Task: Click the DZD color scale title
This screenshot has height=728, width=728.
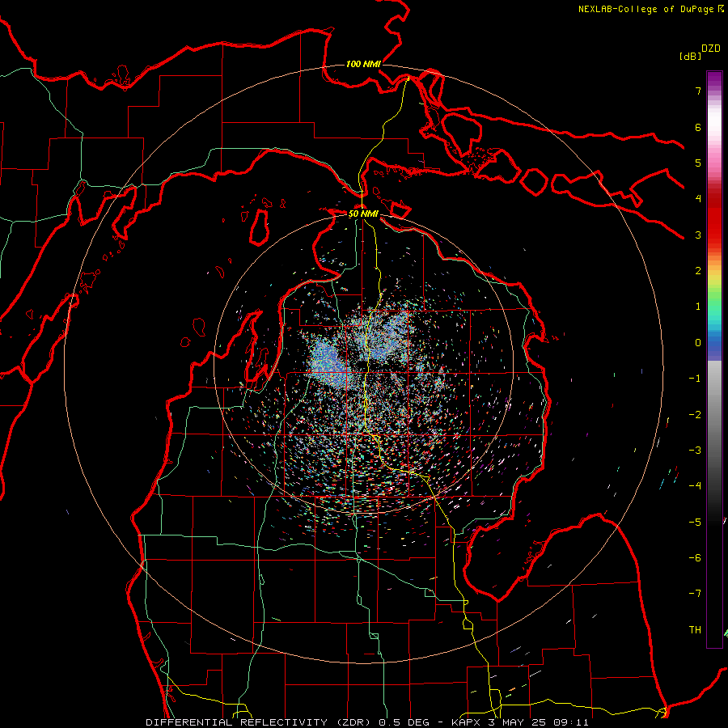Action: click(x=711, y=49)
